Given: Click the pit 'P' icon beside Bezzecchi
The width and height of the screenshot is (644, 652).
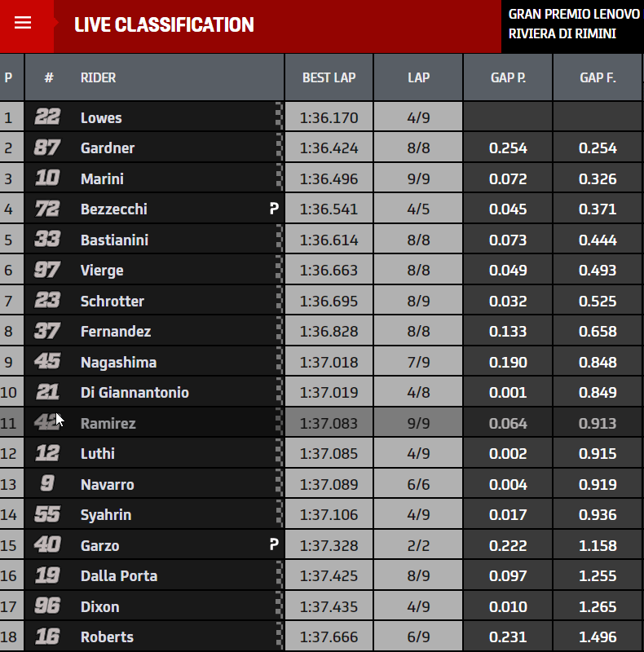Looking at the screenshot, I should coord(274,209).
